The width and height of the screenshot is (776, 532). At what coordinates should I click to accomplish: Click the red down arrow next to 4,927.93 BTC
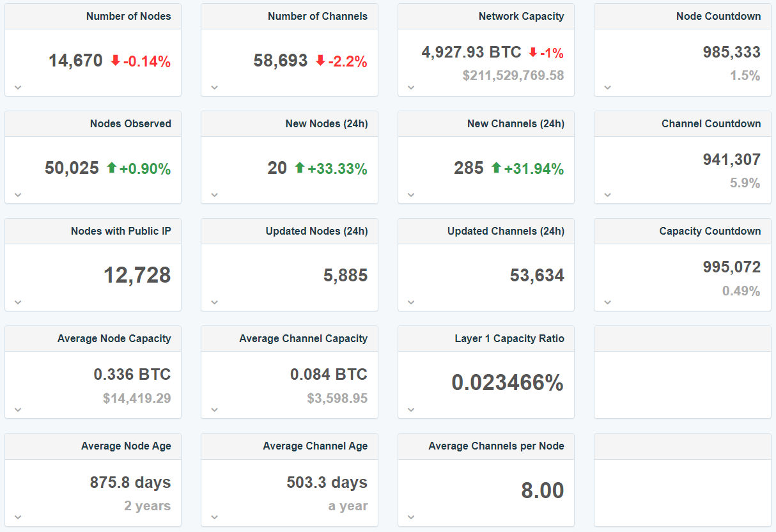(532, 52)
